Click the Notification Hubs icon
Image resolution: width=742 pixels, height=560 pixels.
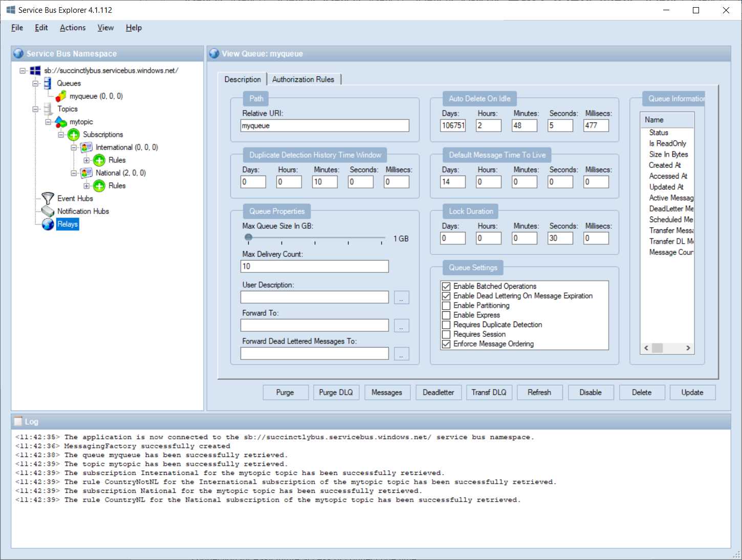tap(48, 211)
